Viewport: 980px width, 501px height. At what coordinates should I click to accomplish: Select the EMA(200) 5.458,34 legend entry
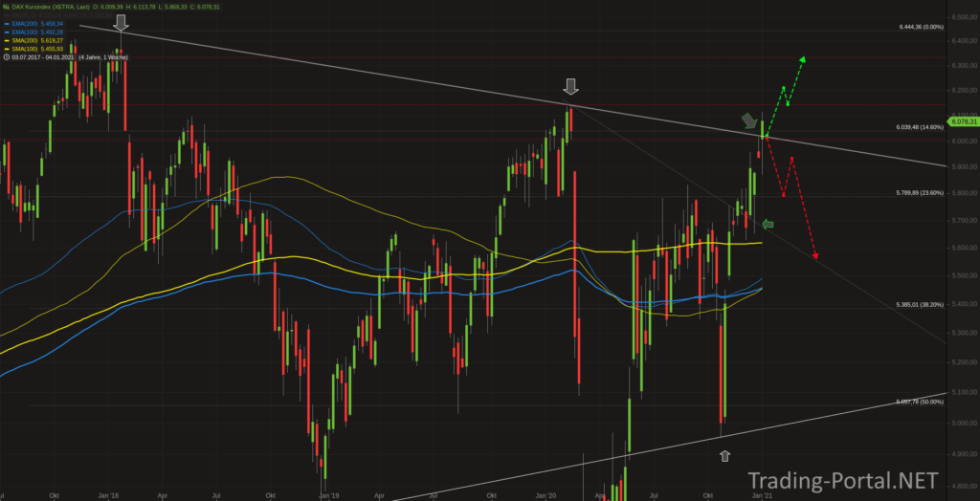[x=37, y=24]
